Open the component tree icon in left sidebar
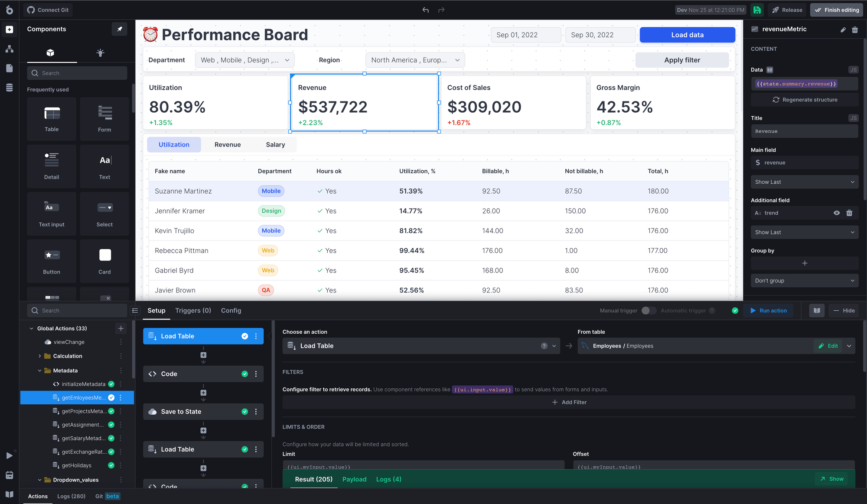867x504 pixels. point(10,49)
